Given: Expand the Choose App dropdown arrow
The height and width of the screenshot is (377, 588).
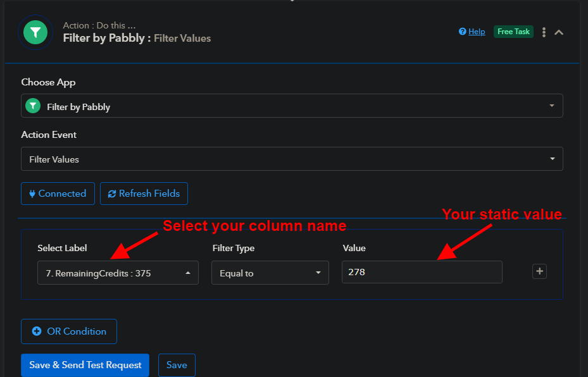Looking at the screenshot, I should [551, 106].
